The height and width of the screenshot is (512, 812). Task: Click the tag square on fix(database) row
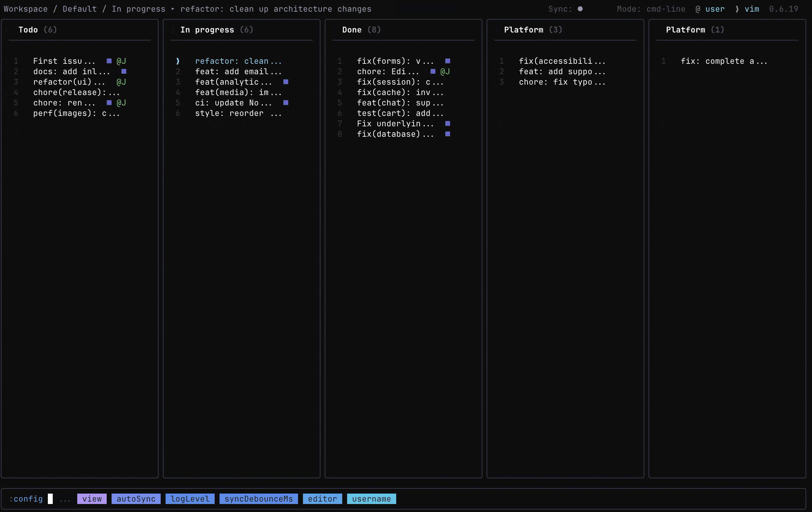(447, 134)
